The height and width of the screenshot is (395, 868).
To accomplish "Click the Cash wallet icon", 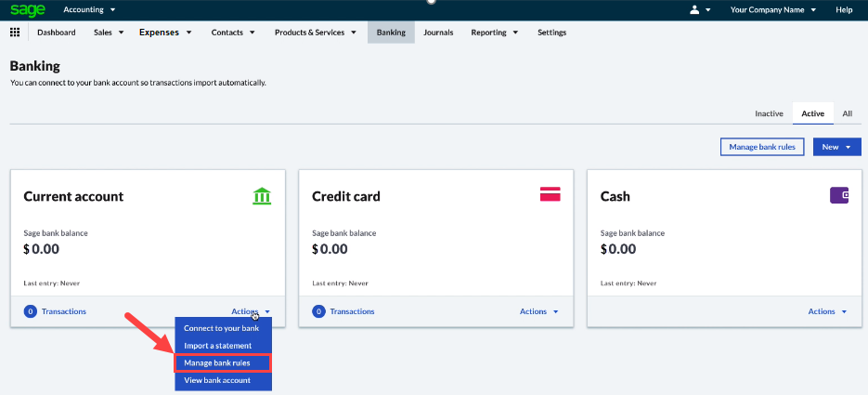I will 839,195.
